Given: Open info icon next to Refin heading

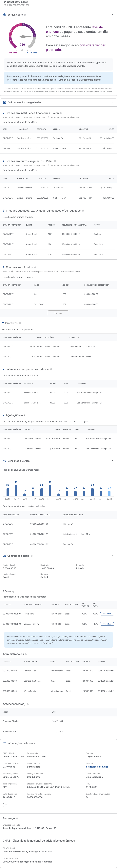Looking at the screenshot, I should point(61,113).
